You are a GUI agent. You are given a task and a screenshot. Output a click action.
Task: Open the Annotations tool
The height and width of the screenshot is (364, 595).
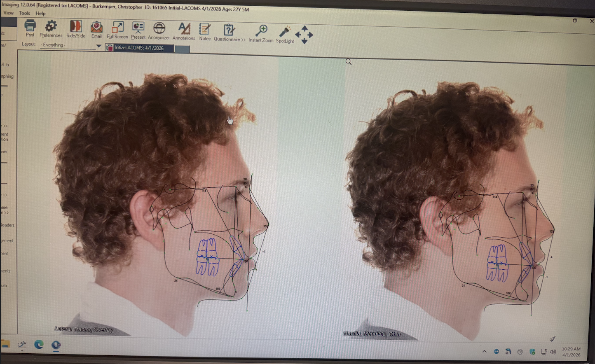pos(184,30)
